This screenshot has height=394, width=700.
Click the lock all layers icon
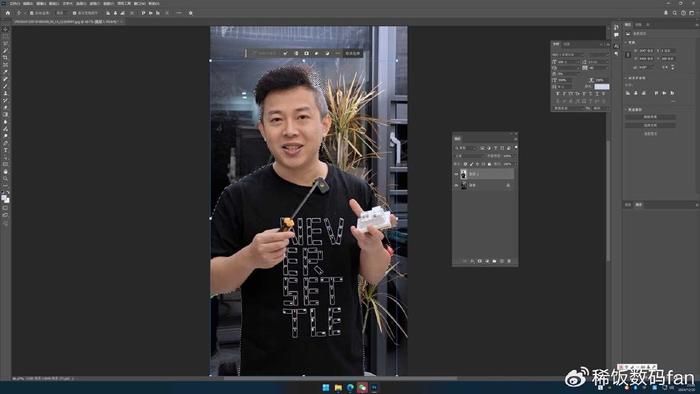tap(489, 164)
